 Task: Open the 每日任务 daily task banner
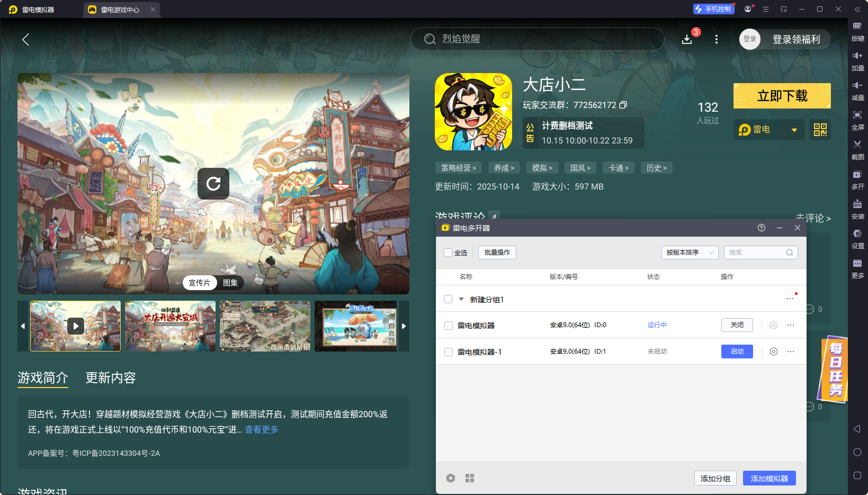[x=834, y=368]
